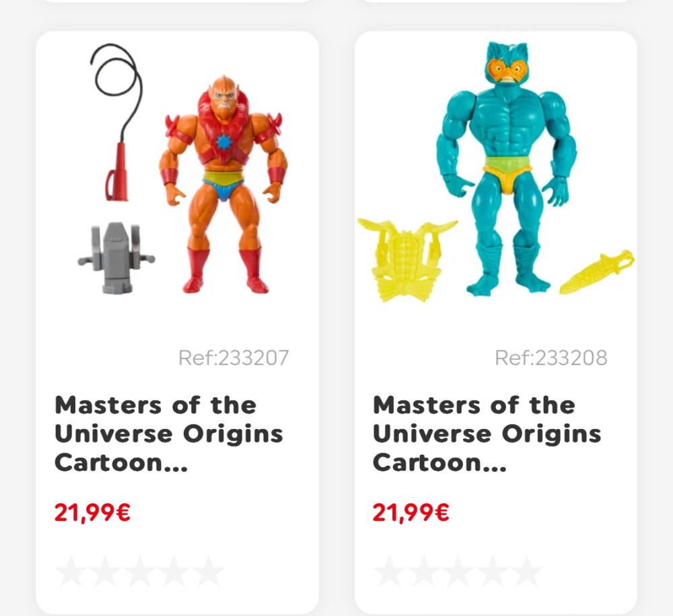Click the 21,99€ price of Ref:233207

tap(92, 512)
